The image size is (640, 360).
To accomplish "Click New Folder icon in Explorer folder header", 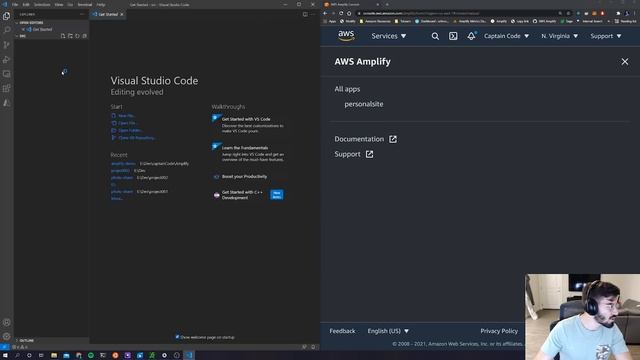I will pos(70,36).
